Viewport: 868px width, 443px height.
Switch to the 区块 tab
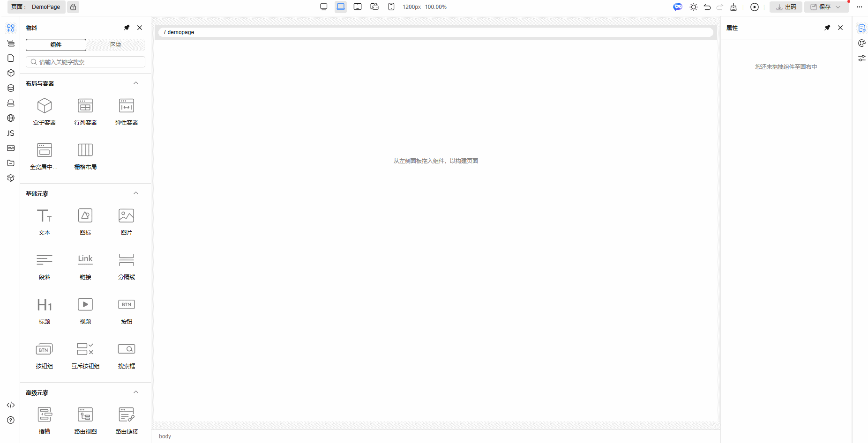tap(116, 45)
